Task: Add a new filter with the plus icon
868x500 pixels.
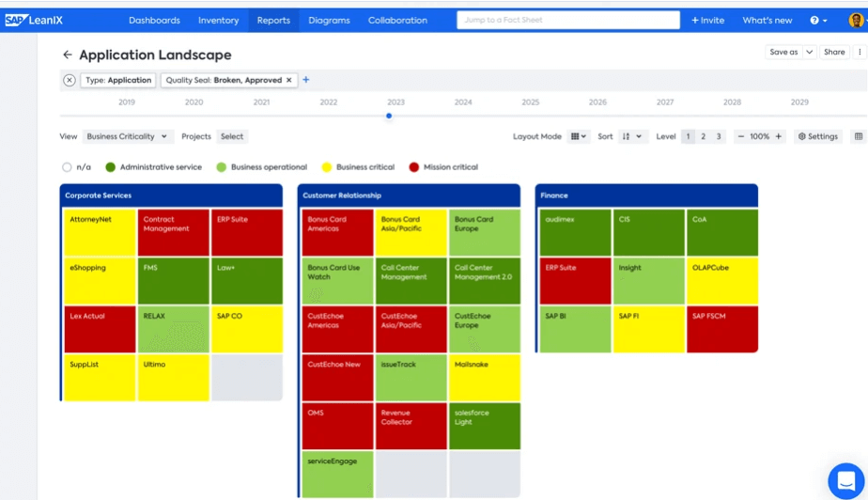Action: [x=306, y=81]
